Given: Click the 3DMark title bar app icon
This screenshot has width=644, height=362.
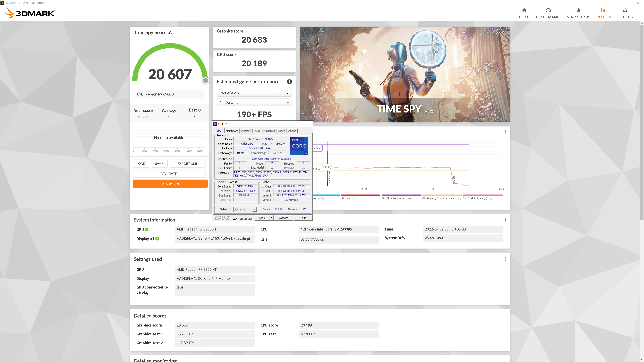Looking at the screenshot, I should pos(2,3).
